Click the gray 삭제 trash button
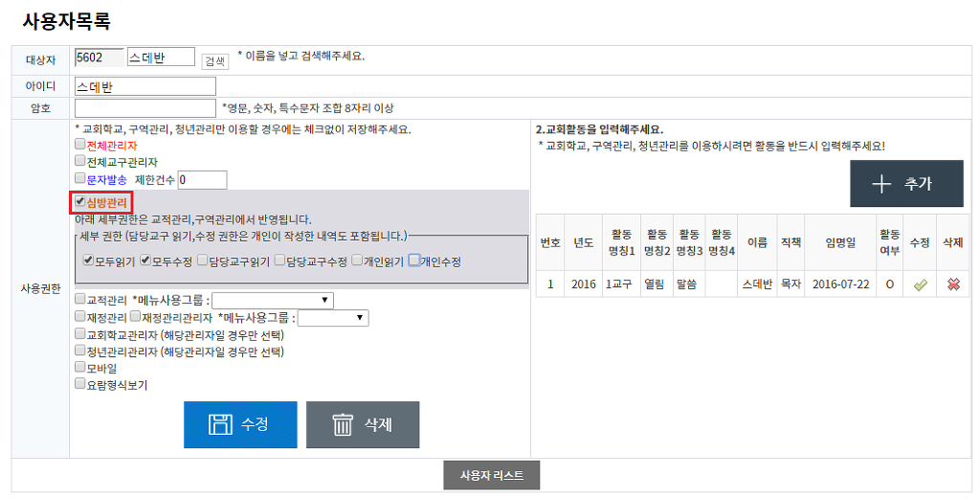 [363, 424]
